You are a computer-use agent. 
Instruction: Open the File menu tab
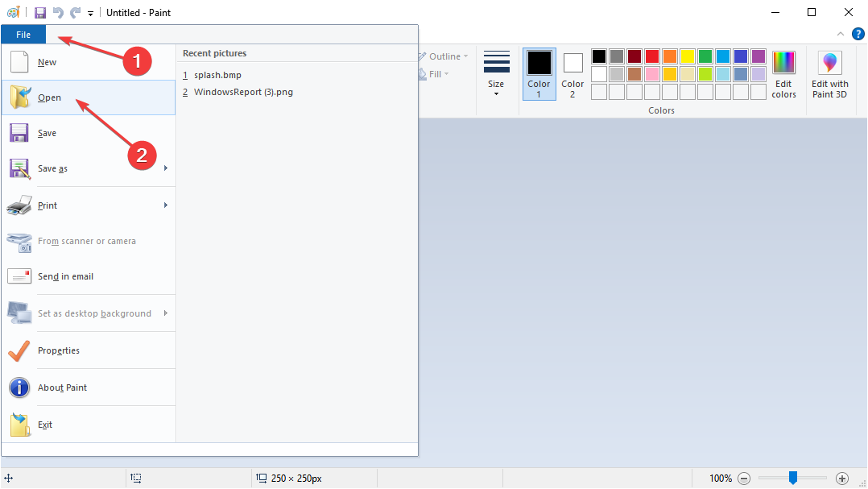(x=23, y=35)
